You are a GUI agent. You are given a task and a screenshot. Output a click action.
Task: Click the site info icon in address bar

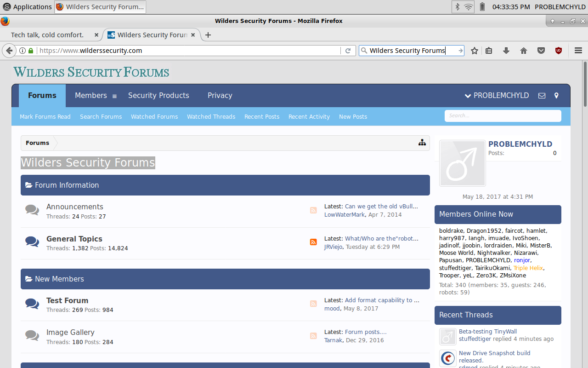click(x=22, y=51)
